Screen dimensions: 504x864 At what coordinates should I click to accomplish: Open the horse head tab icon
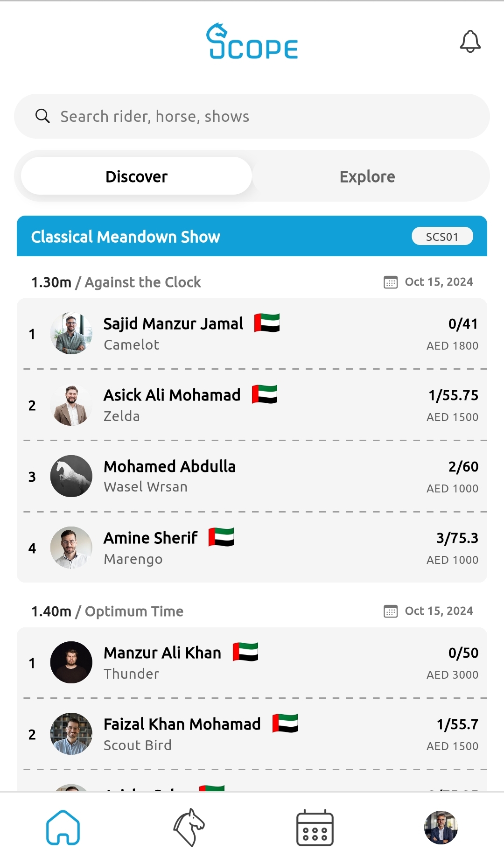[x=189, y=827]
